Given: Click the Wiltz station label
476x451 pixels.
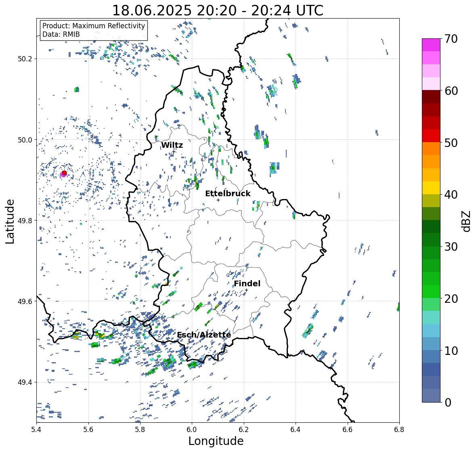Looking at the screenshot, I should click(172, 145).
